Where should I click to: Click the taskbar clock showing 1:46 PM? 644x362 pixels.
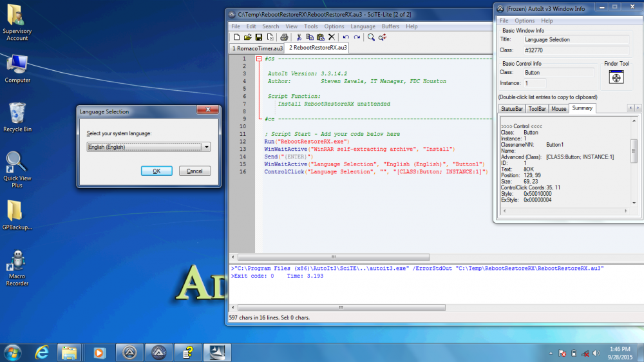point(620,353)
